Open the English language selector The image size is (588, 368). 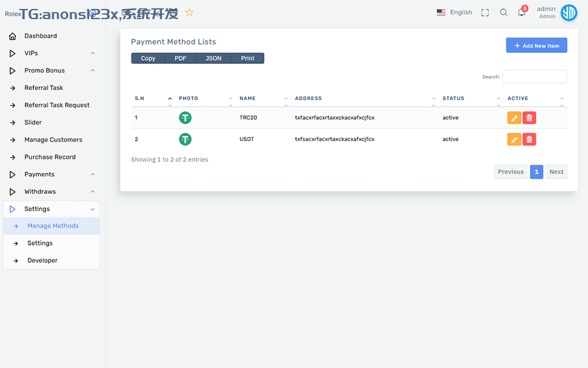[x=455, y=13]
